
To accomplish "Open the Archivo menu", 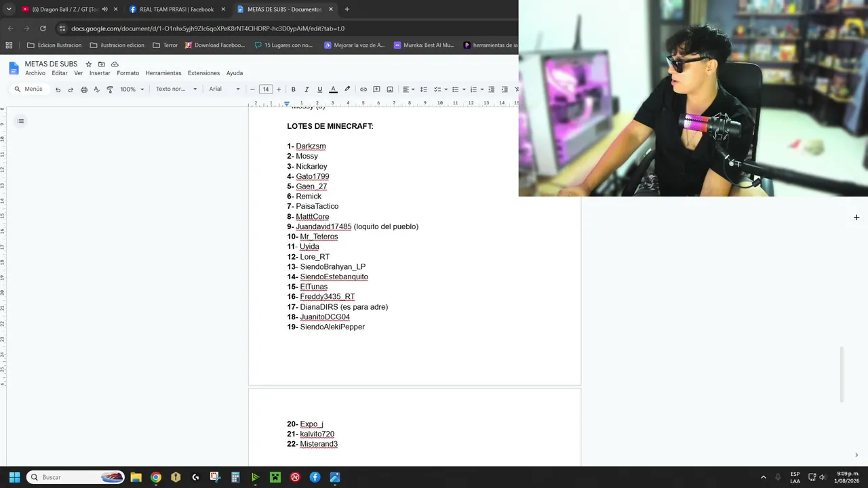I will [x=35, y=73].
